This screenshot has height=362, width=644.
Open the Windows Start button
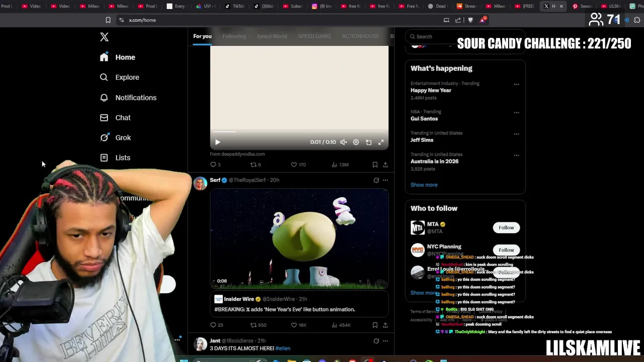(184, 360)
